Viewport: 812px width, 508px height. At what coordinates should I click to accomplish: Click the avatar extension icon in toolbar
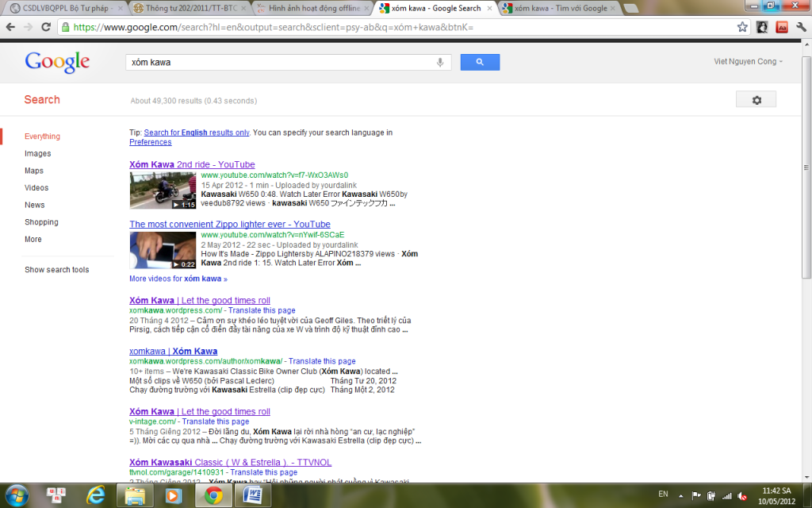pos(762,27)
